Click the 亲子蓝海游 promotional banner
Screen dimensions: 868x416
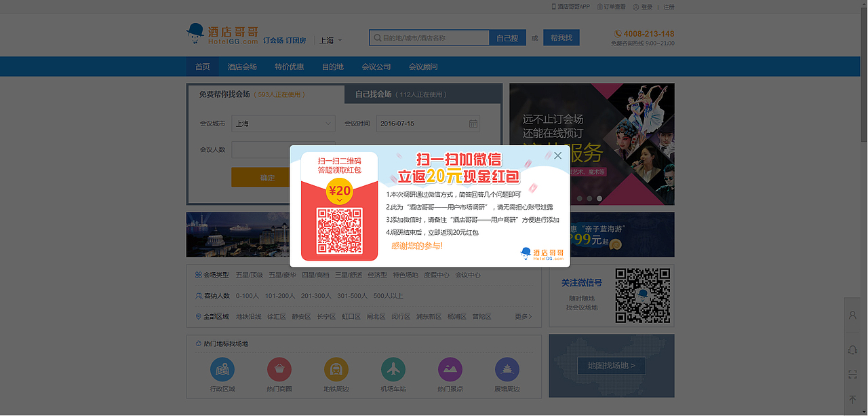(x=623, y=235)
